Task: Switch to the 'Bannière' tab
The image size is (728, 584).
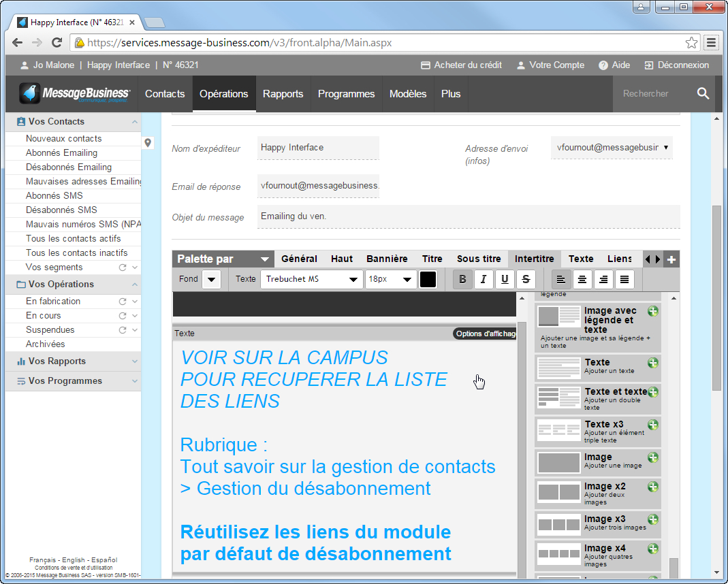Action: [387, 259]
